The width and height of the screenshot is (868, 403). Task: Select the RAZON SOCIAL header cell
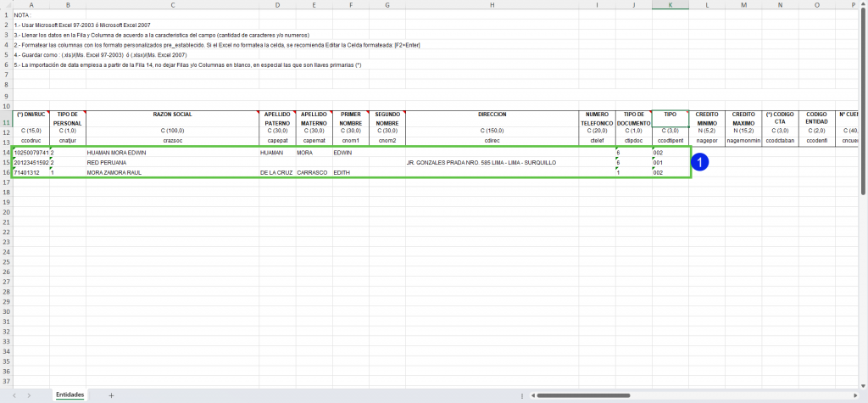pos(173,119)
